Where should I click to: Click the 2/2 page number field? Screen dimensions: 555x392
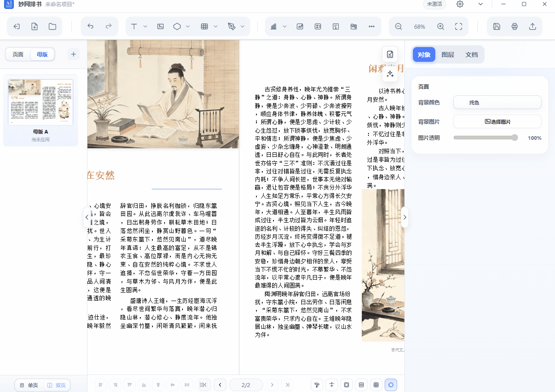point(246,385)
